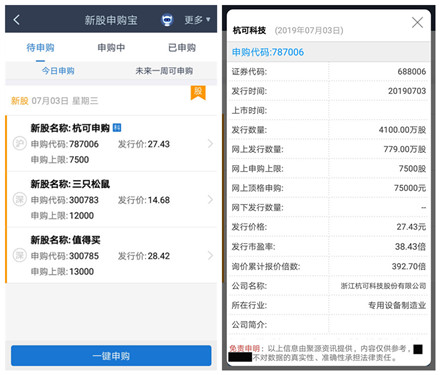Switch to the 已申购 tab
Image resolution: width=440 pixels, height=375 pixels.
182,48
